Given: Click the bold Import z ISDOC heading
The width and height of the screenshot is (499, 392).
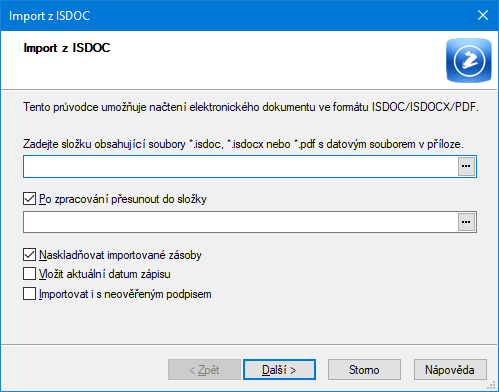Looking at the screenshot, I should 67,48.
